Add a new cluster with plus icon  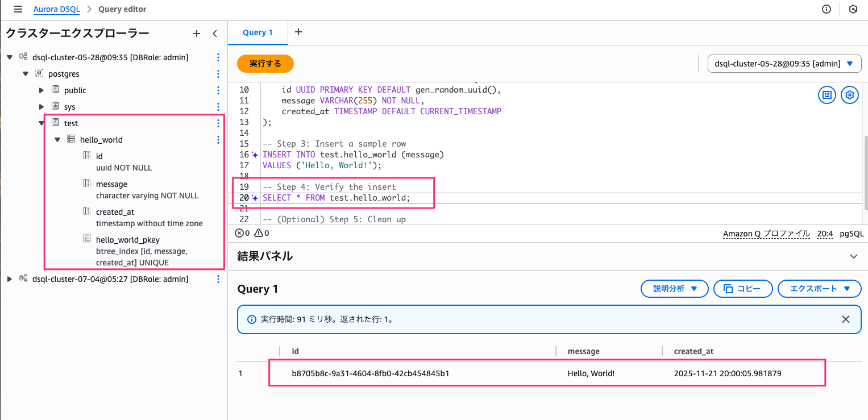click(x=197, y=34)
